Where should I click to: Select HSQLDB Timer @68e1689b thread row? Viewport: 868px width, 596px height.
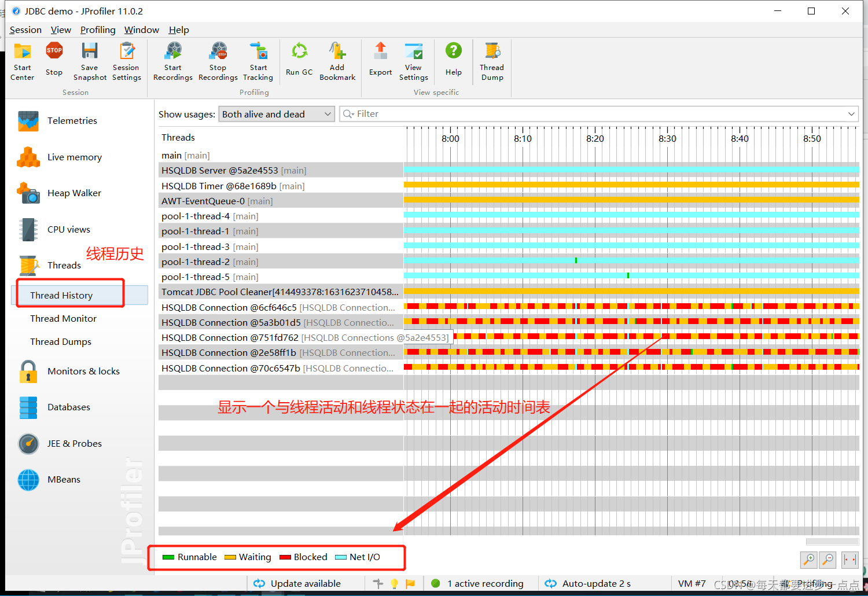tap(281, 186)
